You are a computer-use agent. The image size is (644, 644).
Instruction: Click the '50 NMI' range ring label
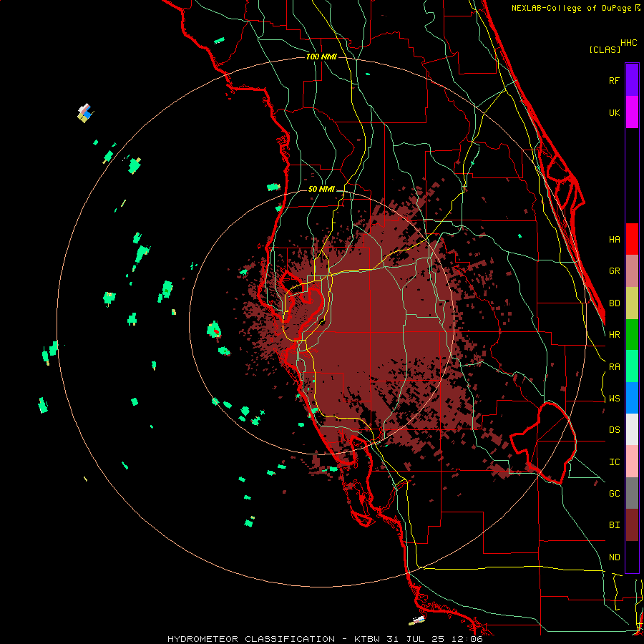[x=321, y=190]
